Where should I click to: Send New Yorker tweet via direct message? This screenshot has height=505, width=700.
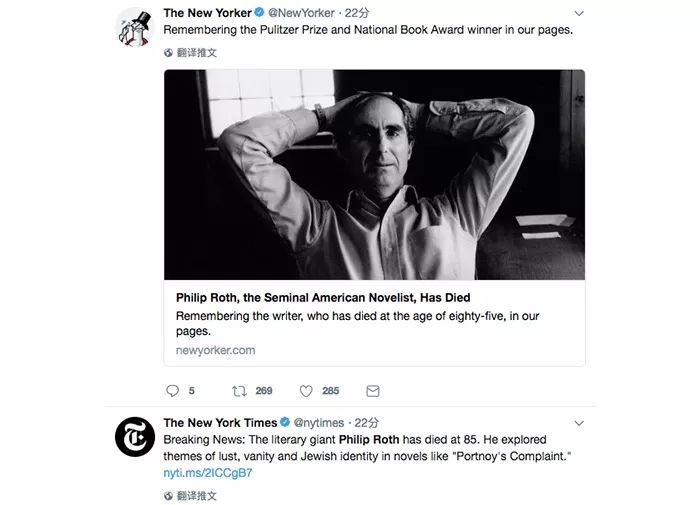pos(372,391)
